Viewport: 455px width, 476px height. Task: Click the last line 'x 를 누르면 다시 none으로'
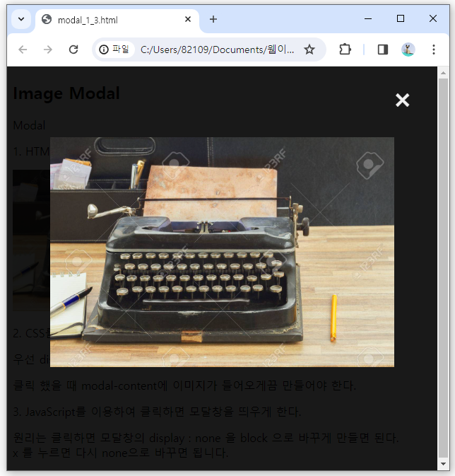click(120, 453)
